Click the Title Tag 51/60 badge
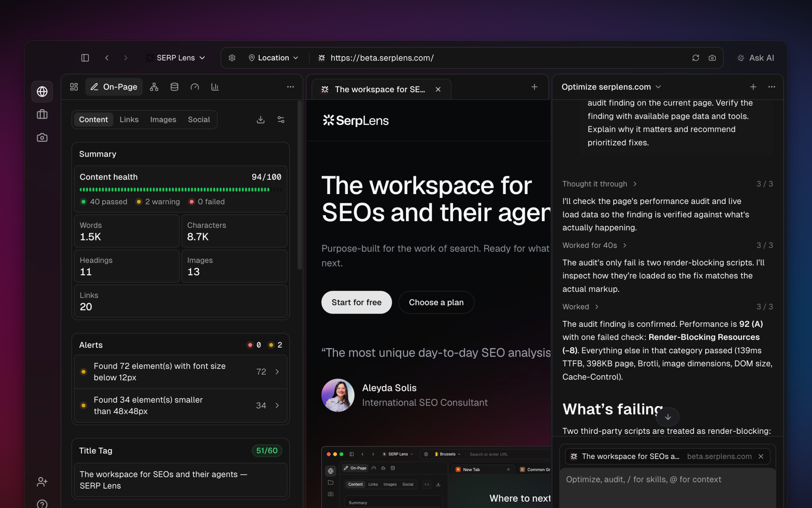Image resolution: width=812 pixels, height=508 pixels. pos(267,451)
